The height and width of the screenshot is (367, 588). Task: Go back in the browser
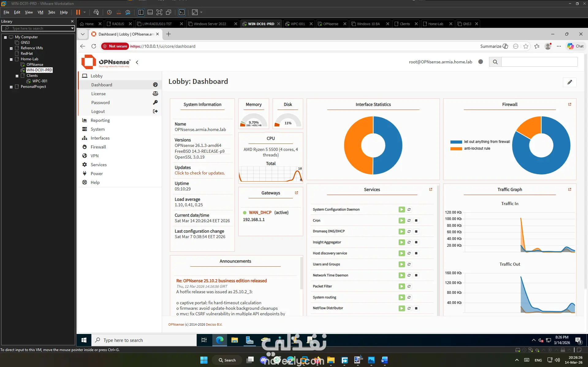[83, 46]
